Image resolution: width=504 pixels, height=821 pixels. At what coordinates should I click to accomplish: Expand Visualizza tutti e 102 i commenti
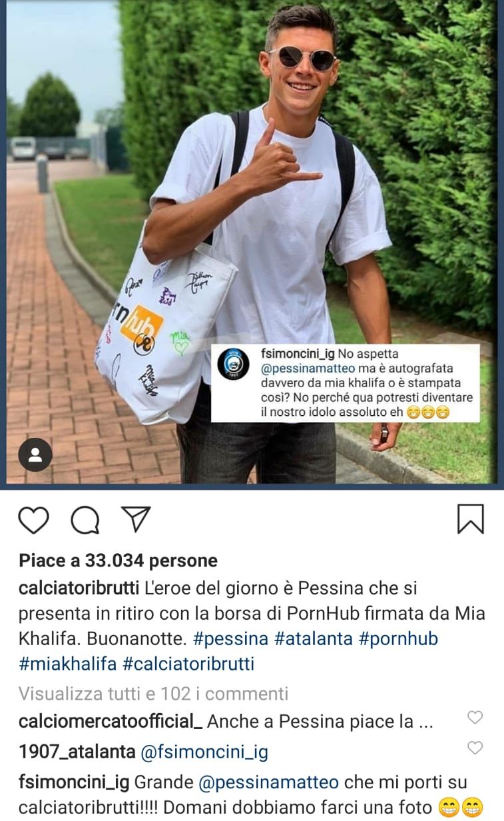point(154,694)
